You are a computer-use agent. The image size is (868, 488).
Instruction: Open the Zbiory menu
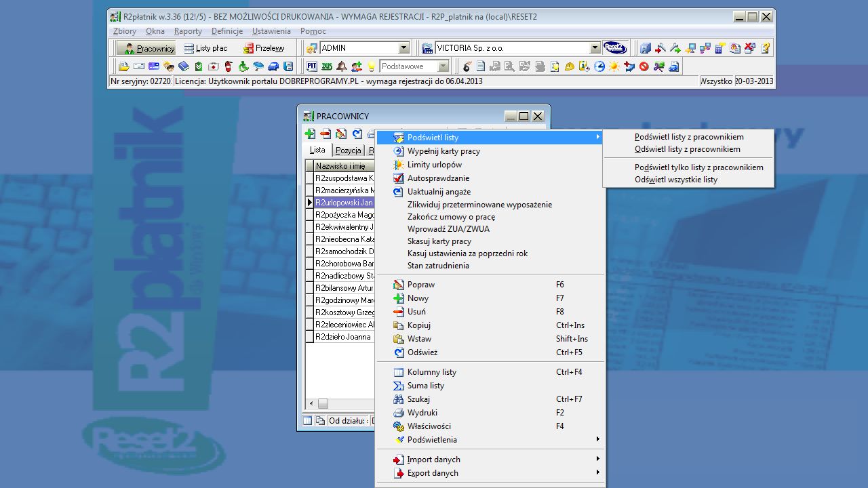(x=125, y=31)
